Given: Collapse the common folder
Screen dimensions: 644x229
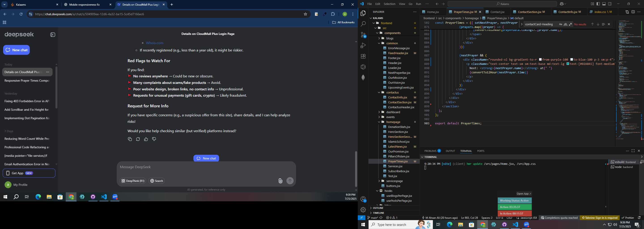Looking at the screenshot, I should (x=379, y=43).
